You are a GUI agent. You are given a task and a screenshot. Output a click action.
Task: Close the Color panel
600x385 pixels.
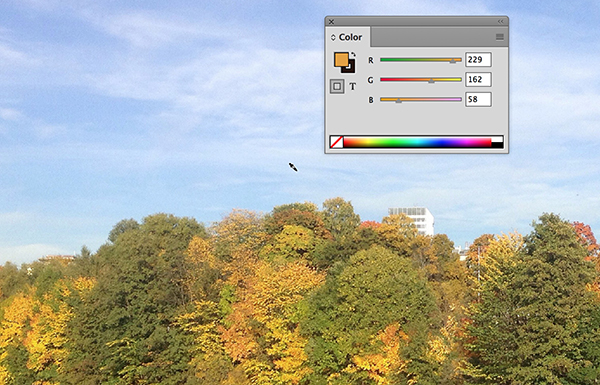(x=331, y=22)
